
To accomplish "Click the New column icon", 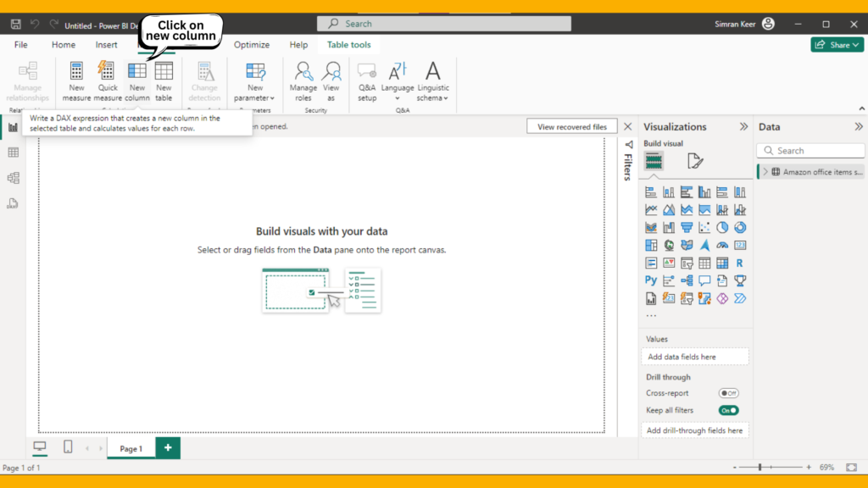I will pos(136,71).
